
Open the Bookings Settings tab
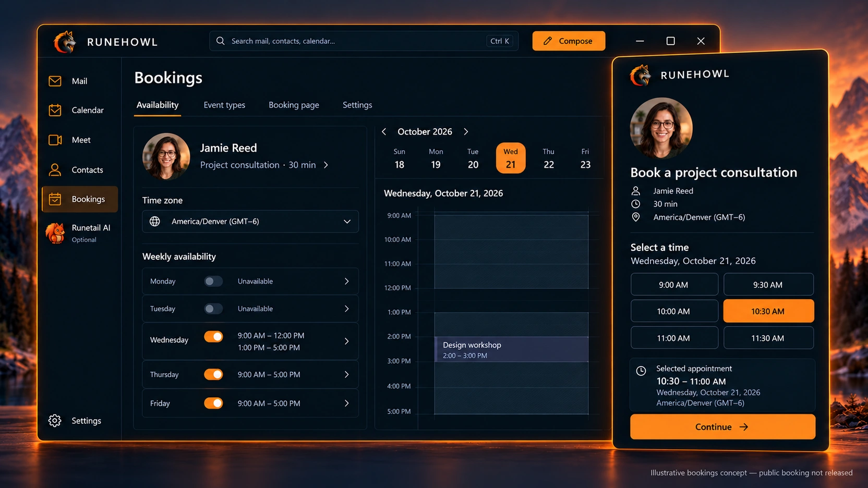click(x=357, y=105)
